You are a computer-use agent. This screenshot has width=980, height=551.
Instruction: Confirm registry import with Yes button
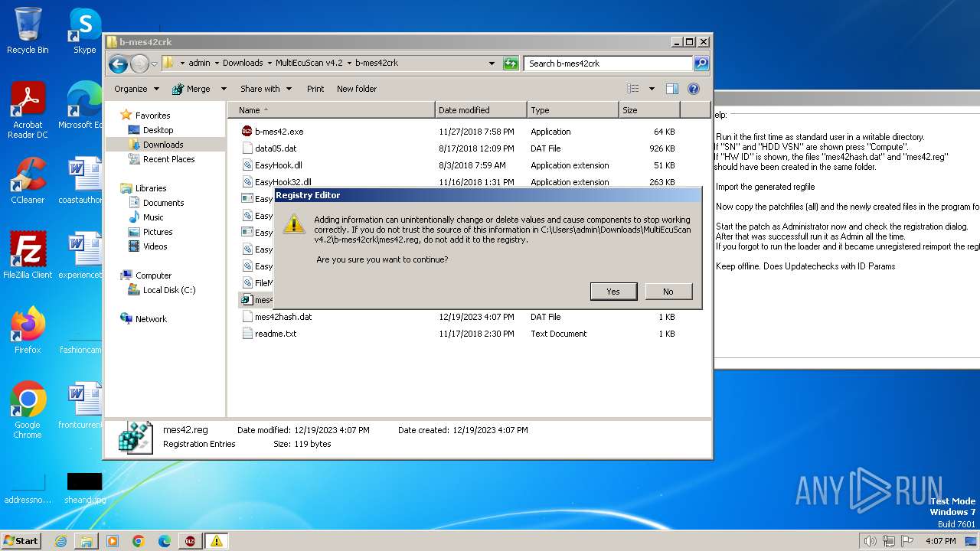coord(613,292)
